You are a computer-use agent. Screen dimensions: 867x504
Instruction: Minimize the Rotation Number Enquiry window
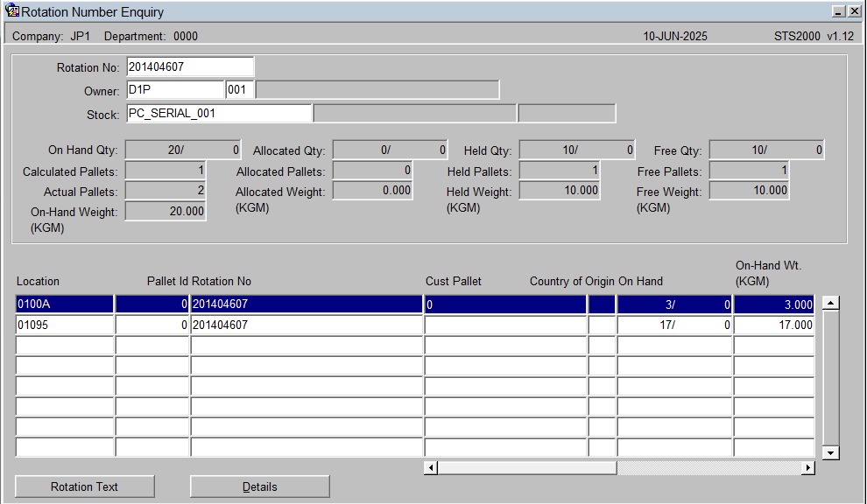(839, 11)
